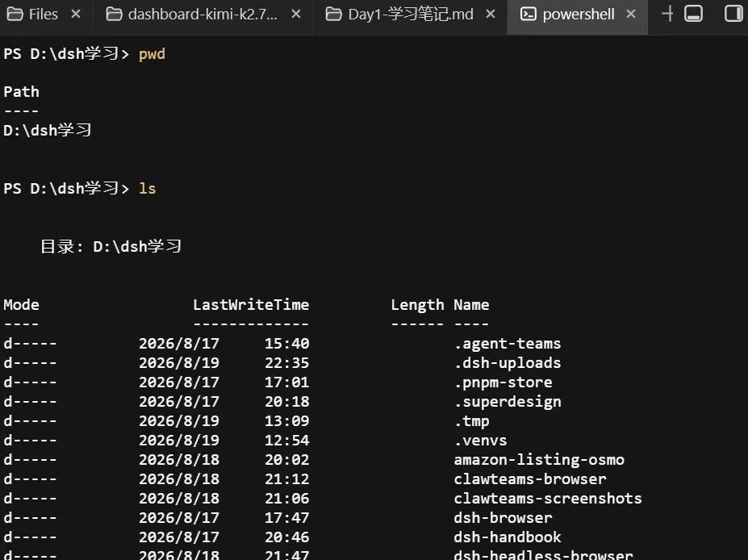Click the time 13:09 for .tmp
The image size is (748, 560).
287,421
